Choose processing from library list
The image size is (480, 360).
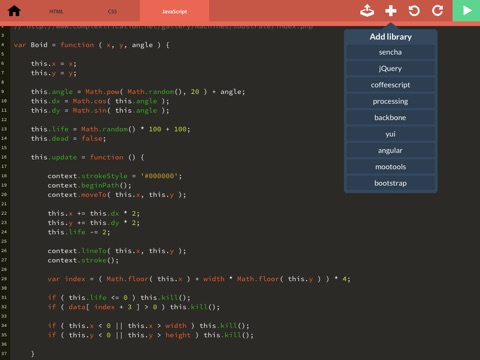click(x=390, y=101)
